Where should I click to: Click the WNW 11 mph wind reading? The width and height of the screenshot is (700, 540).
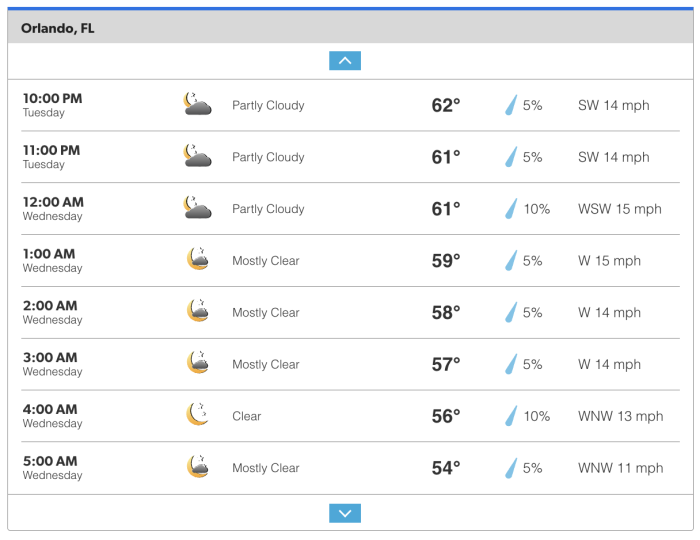pyautogui.click(x=620, y=468)
